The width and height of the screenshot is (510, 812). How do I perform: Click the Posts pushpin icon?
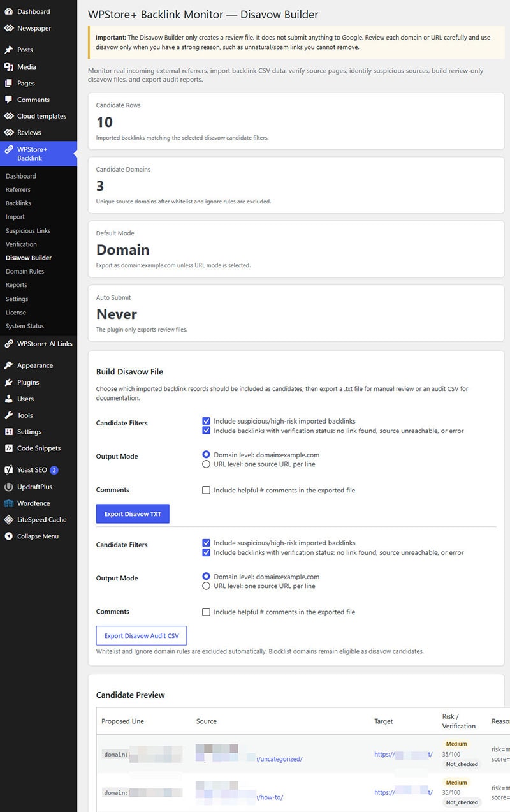click(8, 50)
